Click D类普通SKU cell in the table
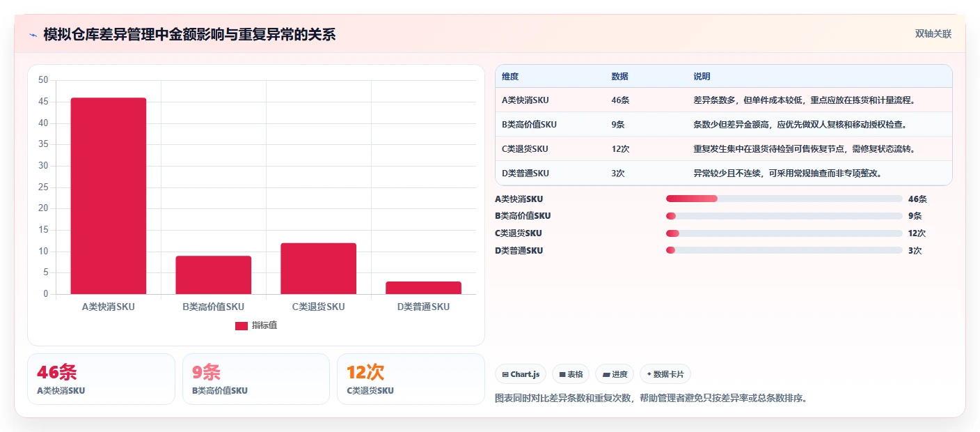The image size is (980, 432). [525, 173]
